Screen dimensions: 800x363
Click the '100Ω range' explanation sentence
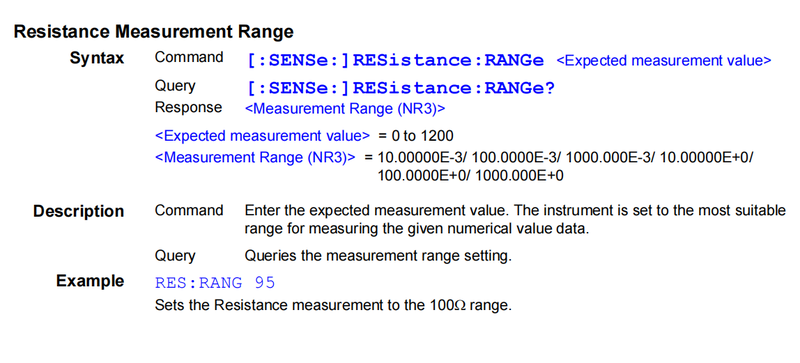tap(333, 306)
